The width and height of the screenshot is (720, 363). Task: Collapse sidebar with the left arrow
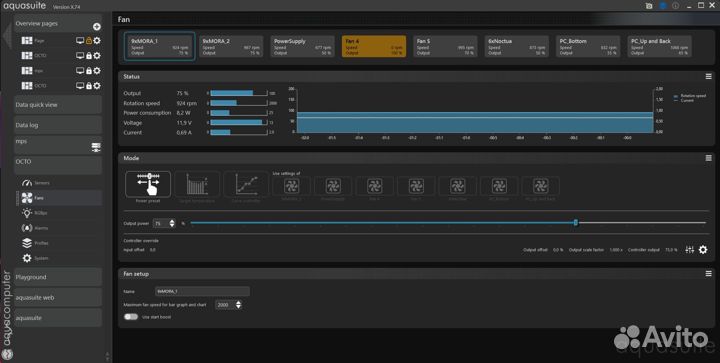click(6, 35)
